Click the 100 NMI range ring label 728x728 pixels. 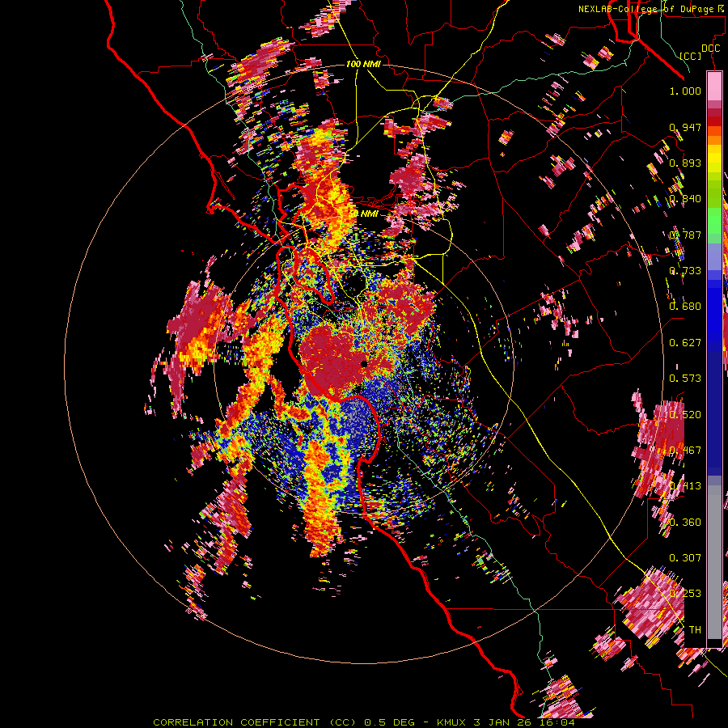coord(363,64)
